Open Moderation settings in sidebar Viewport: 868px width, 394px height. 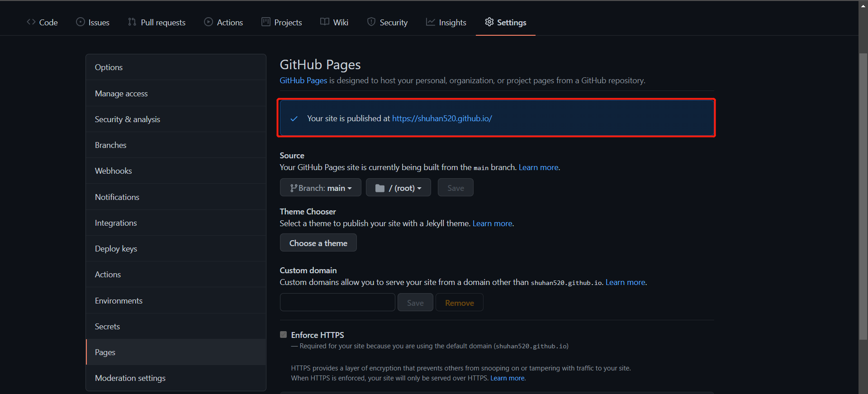pyautogui.click(x=176, y=378)
